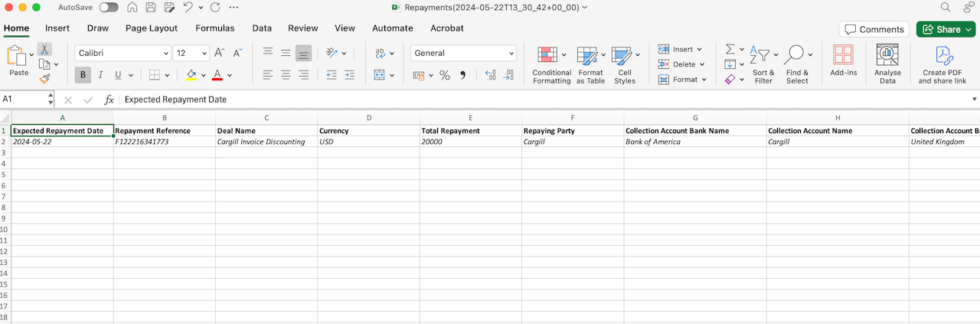This screenshot has height=324, width=980.
Task: Click the AutoSum sigma icon
Action: 730,49
